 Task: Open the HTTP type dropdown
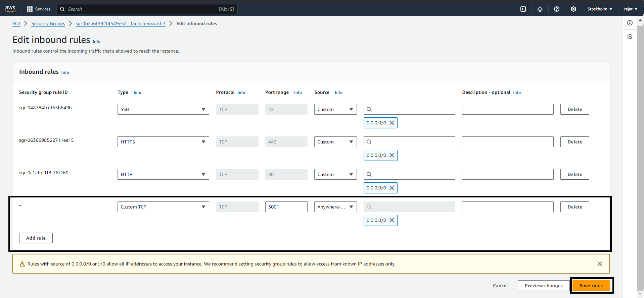click(x=163, y=174)
